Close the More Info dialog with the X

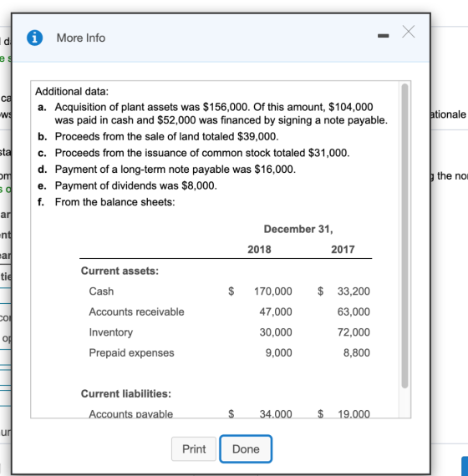408,32
